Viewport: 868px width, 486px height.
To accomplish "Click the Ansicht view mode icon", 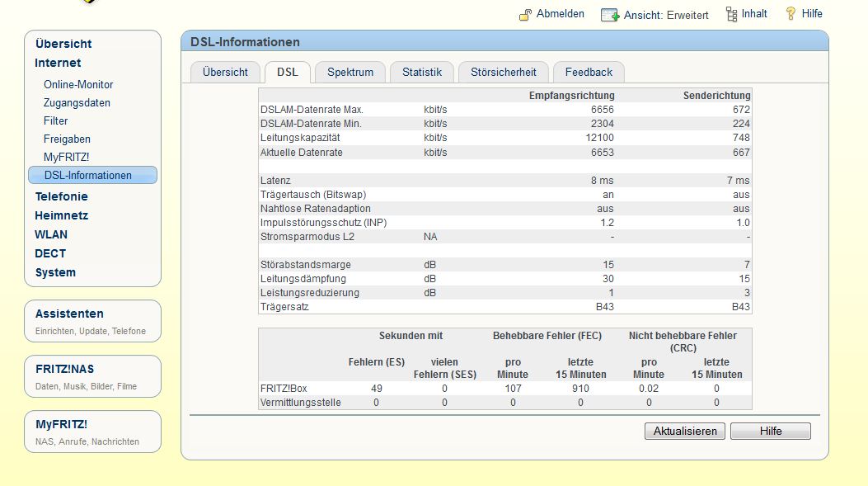I will 609,15.
